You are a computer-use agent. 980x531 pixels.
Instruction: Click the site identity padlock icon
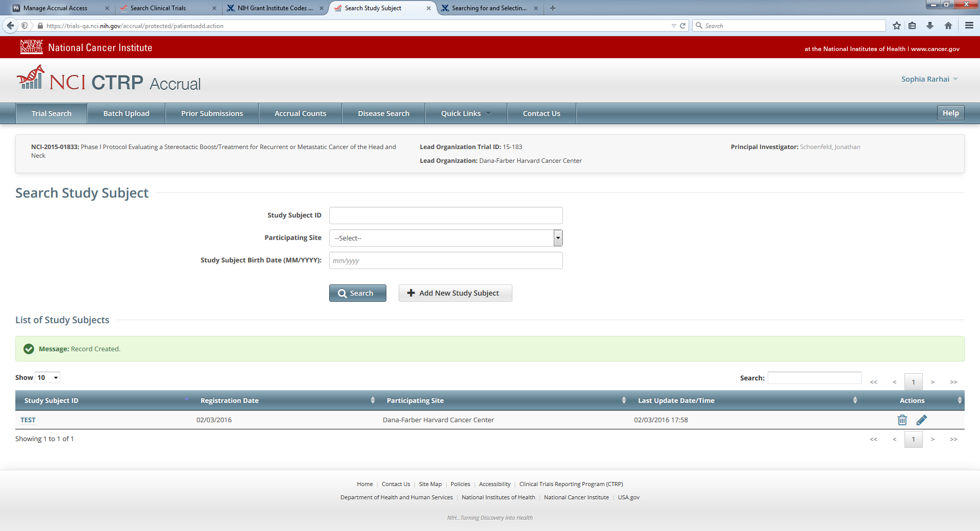click(40, 26)
